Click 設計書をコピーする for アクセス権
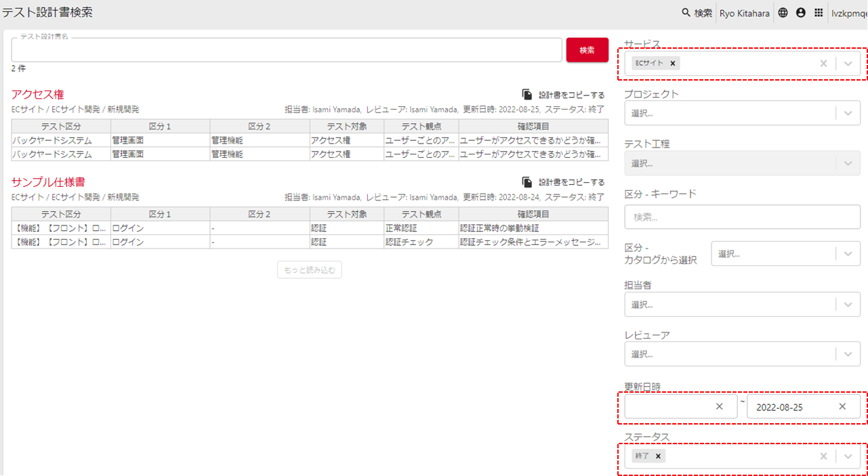Image resolution: width=868 pixels, height=476 pixels. click(571, 95)
